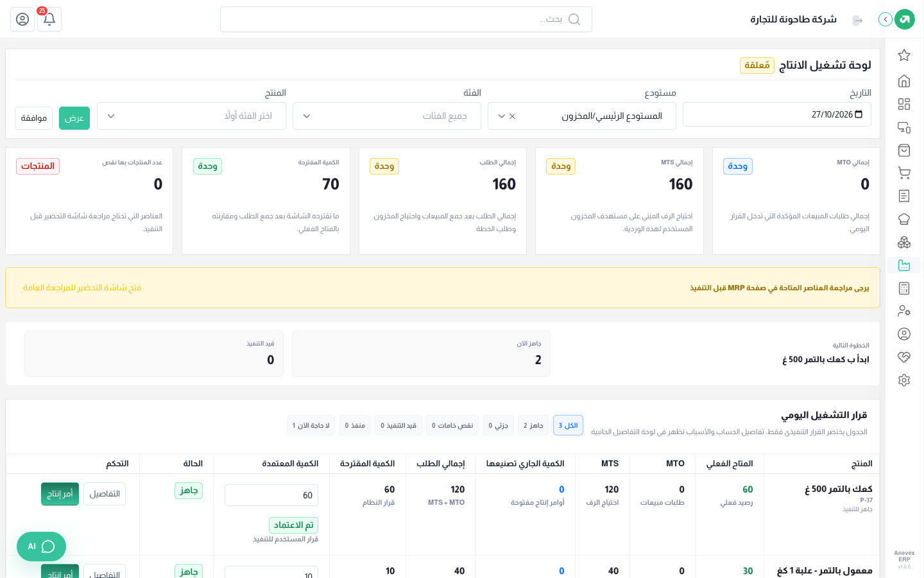Open the shopping bag icon in sidebar

click(904, 150)
